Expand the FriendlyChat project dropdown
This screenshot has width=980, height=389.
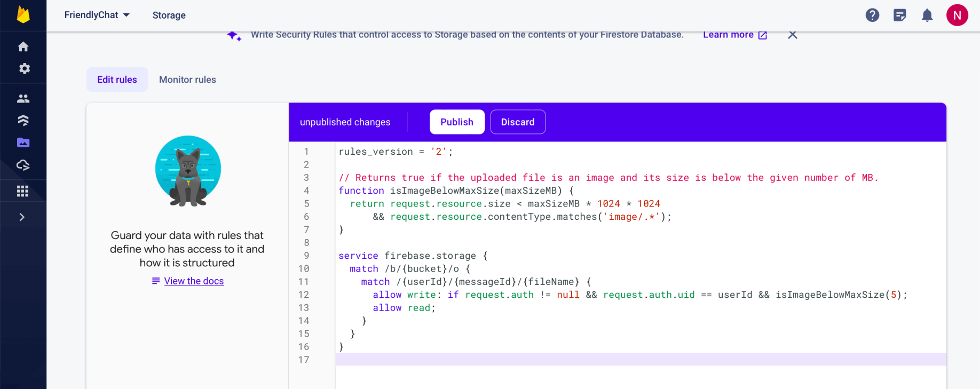click(x=97, y=15)
